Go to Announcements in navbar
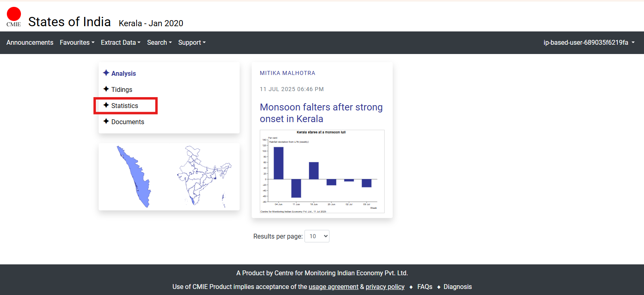The height and width of the screenshot is (295, 644). coord(30,43)
